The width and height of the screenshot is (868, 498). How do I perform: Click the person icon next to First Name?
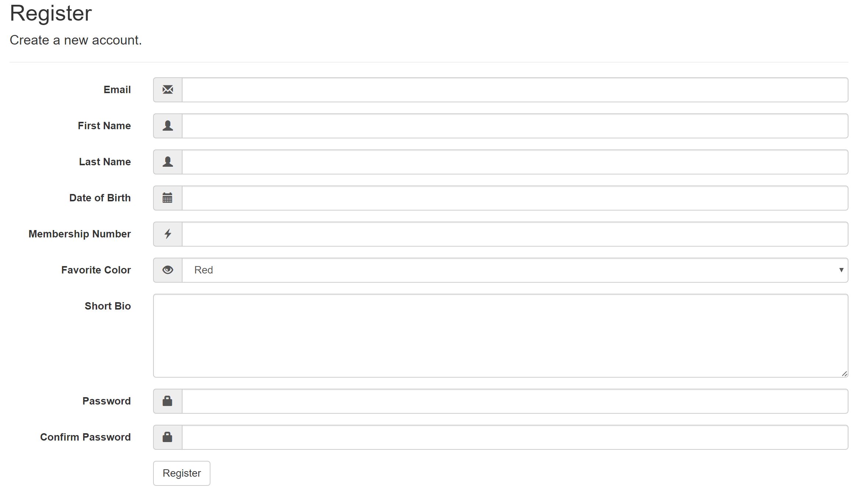[x=168, y=126]
